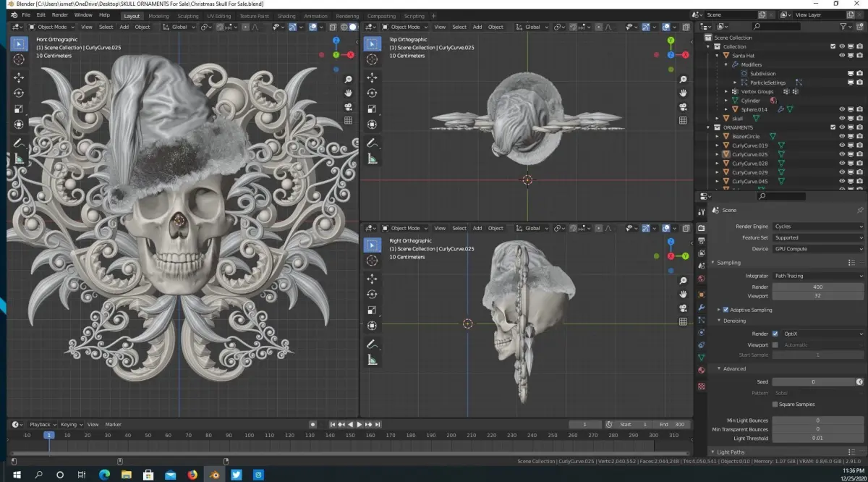Select Annotate tool in Front Orthographic viewport
Viewport: 868px width, 482px height.
point(19,142)
